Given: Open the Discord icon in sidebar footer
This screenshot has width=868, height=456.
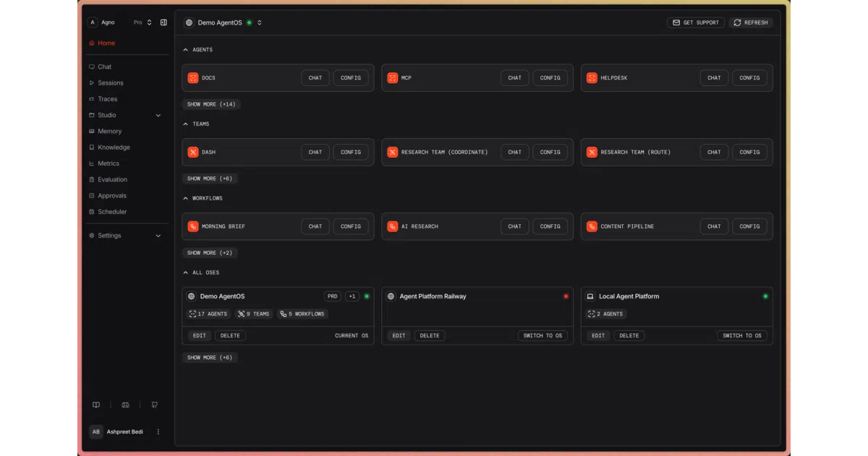Looking at the screenshot, I should (x=125, y=405).
